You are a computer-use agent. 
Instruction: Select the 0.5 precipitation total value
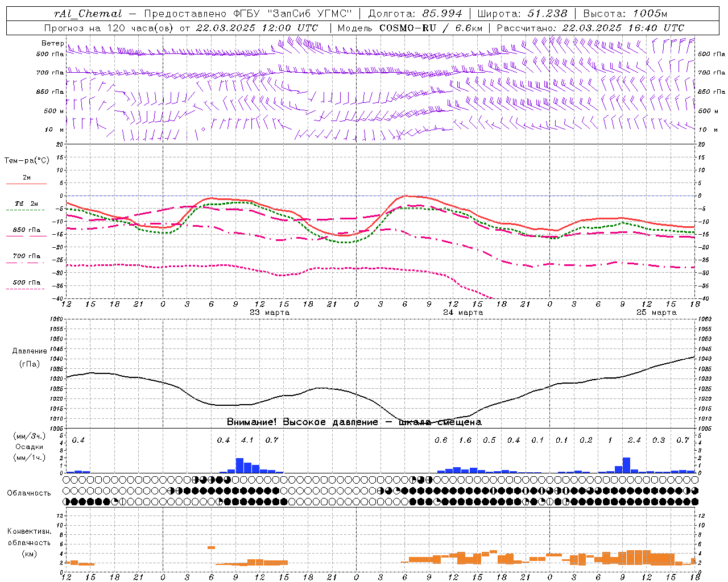(489, 440)
